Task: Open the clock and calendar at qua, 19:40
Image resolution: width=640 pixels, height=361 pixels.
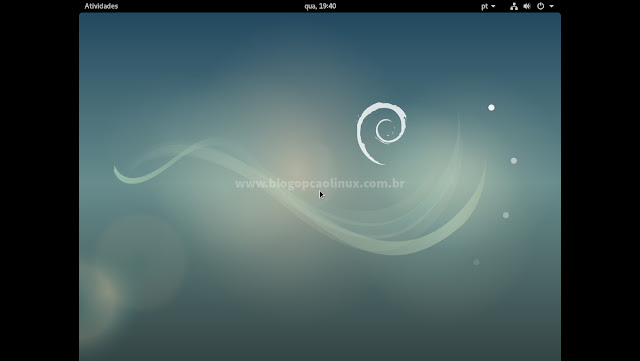Action: [320, 6]
